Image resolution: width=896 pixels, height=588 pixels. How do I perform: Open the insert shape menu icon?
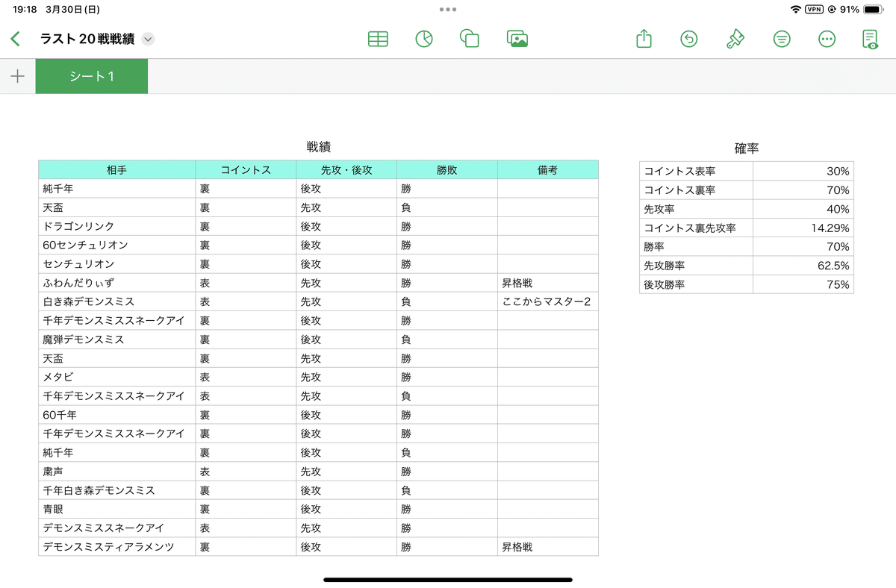coord(470,40)
